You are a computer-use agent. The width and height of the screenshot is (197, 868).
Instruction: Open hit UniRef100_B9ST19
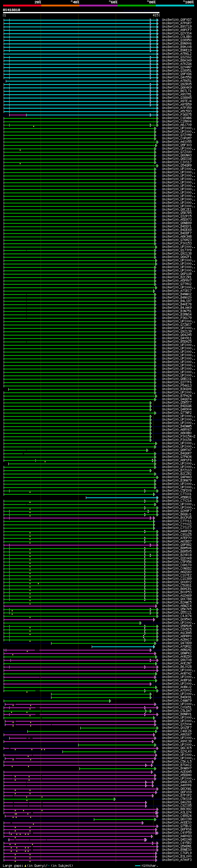click(x=176, y=26)
